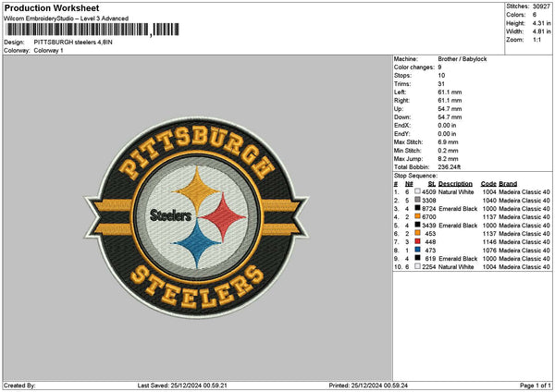555x392 pixels.
Task: Click the N# column header
Action: (409, 184)
